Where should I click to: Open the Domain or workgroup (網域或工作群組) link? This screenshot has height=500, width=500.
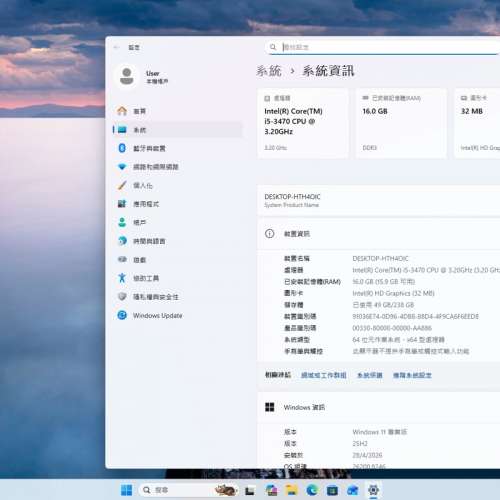324,375
